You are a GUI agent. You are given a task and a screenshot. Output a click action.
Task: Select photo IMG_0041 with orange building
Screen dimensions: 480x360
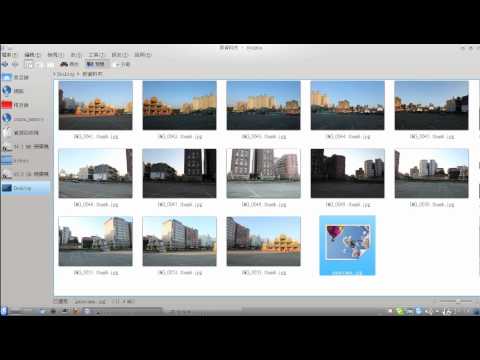coord(96,105)
